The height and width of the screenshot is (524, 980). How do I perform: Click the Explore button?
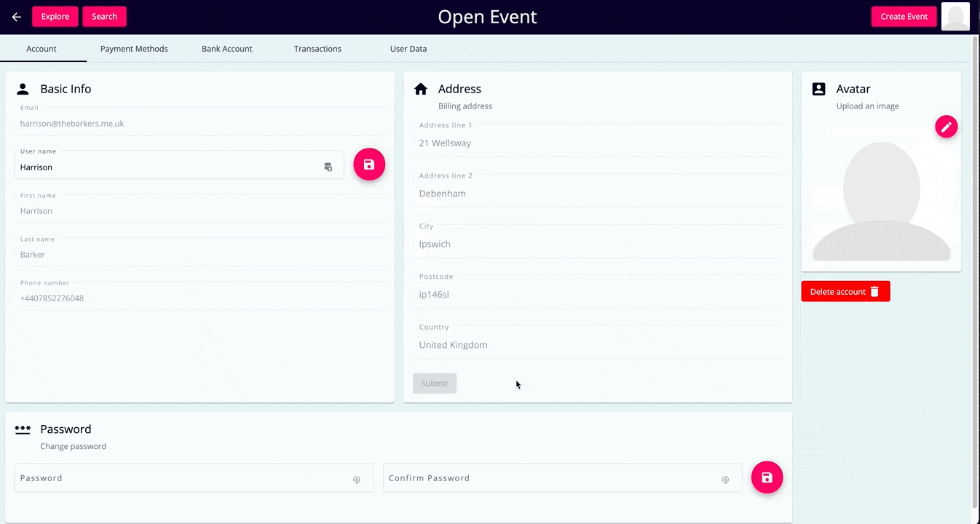[x=55, y=17]
